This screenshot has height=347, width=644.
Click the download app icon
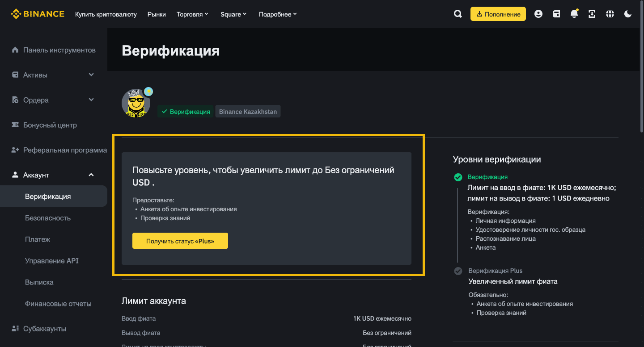pyautogui.click(x=592, y=14)
